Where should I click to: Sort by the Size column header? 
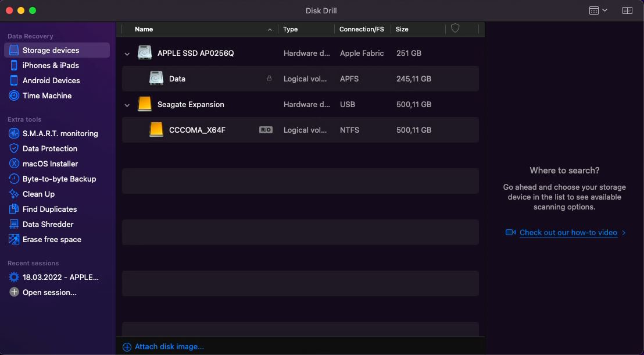[x=402, y=29]
